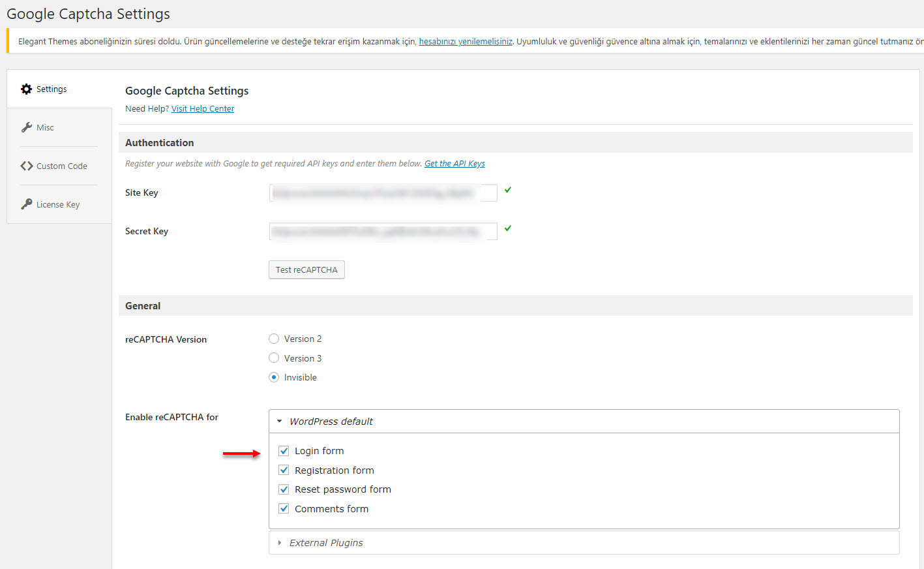Go to the License Key tab
The width and height of the screenshot is (924, 569).
coord(59,204)
